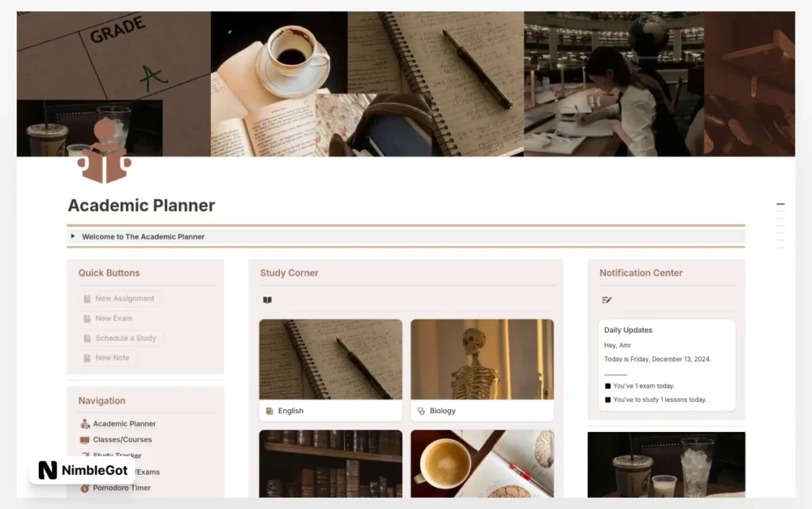Expand the Welcome to The Academic Planner toggle

[x=73, y=236]
